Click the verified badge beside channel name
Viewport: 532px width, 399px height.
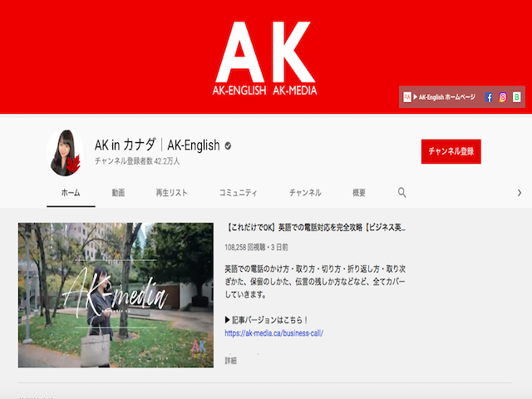tap(228, 146)
